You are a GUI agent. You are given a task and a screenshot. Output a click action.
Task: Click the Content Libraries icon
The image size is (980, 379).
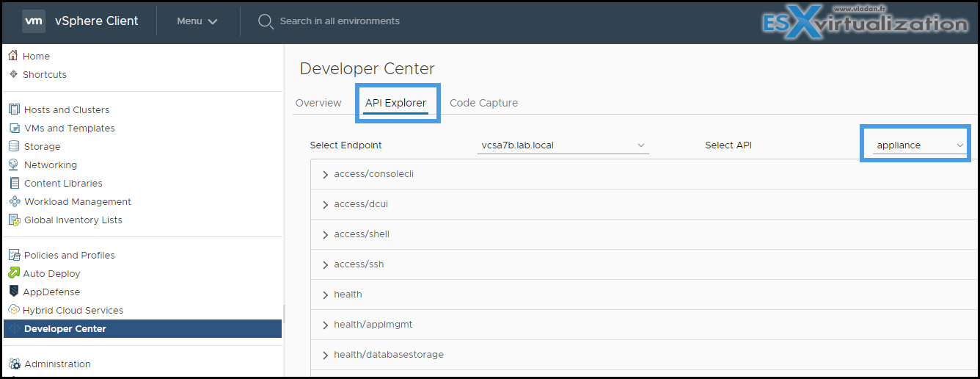pos(14,183)
